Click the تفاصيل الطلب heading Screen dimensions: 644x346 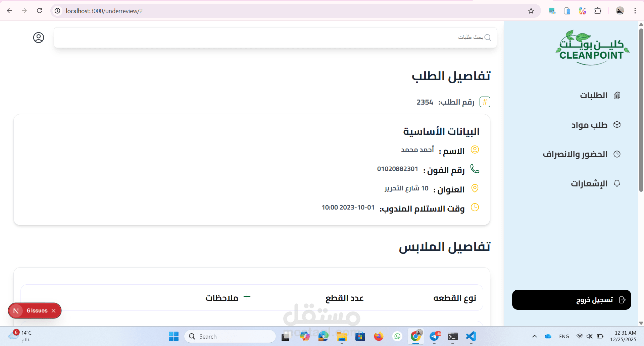coord(451,76)
